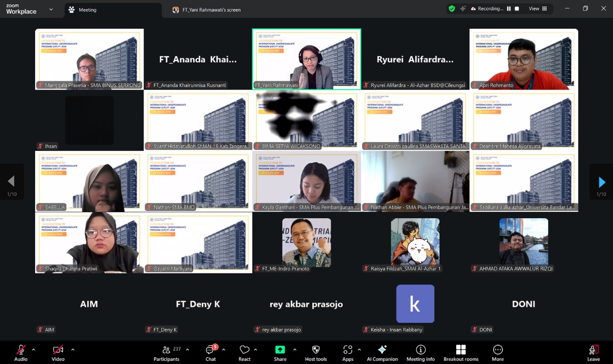Pause the meeting recording
The width and height of the screenshot is (613, 364).
point(509,9)
